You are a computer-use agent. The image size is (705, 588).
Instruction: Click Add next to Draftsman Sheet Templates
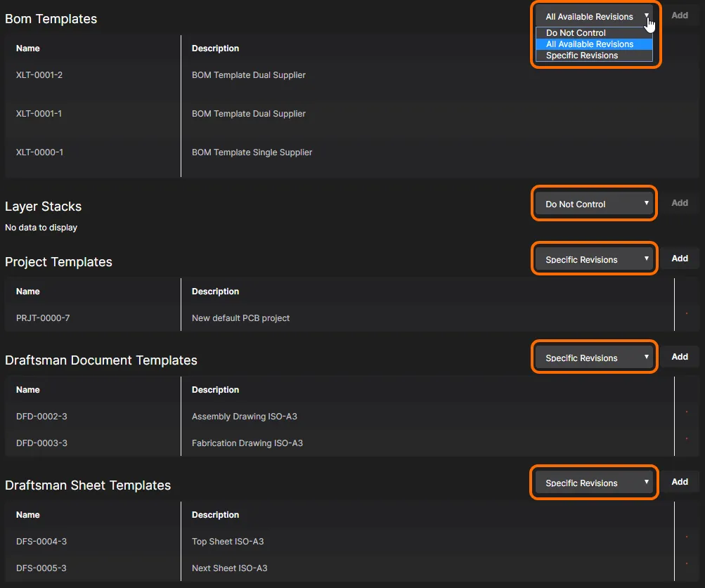tap(679, 482)
